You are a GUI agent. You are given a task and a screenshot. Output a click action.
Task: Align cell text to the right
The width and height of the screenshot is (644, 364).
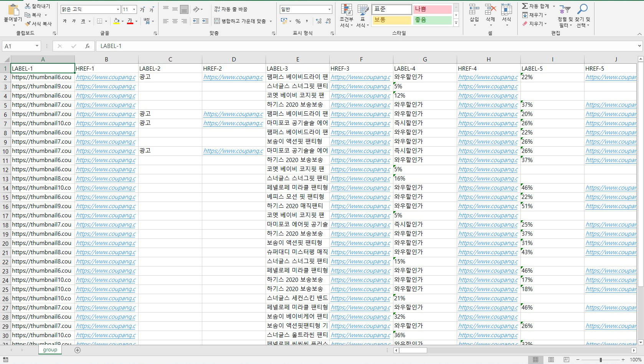click(184, 21)
